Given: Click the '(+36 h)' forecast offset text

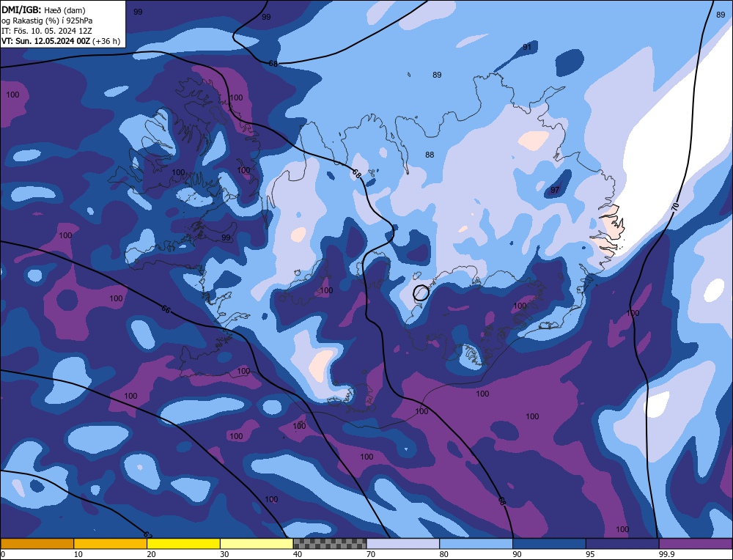Looking at the screenshot, I should 106,41.
